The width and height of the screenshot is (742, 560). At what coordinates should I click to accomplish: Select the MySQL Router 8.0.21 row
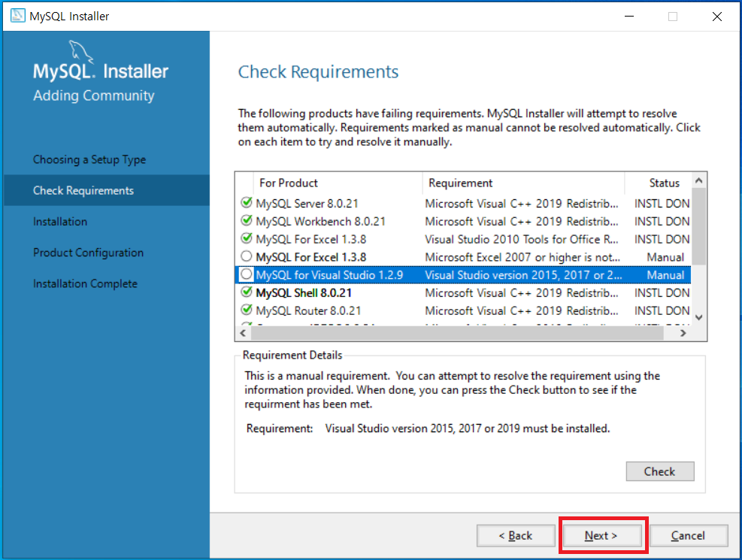click(463, 310)
